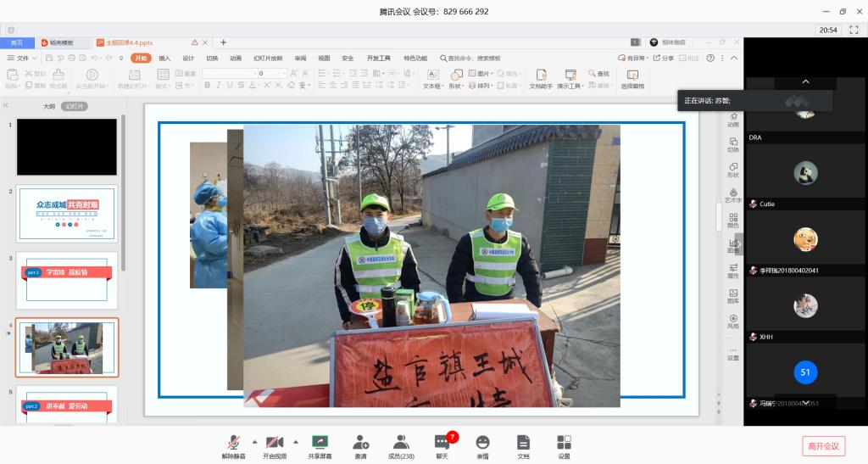Select participant Cutie's video tile
The image size is (868, 464).
pyautogui.click(x=805, y=176)
